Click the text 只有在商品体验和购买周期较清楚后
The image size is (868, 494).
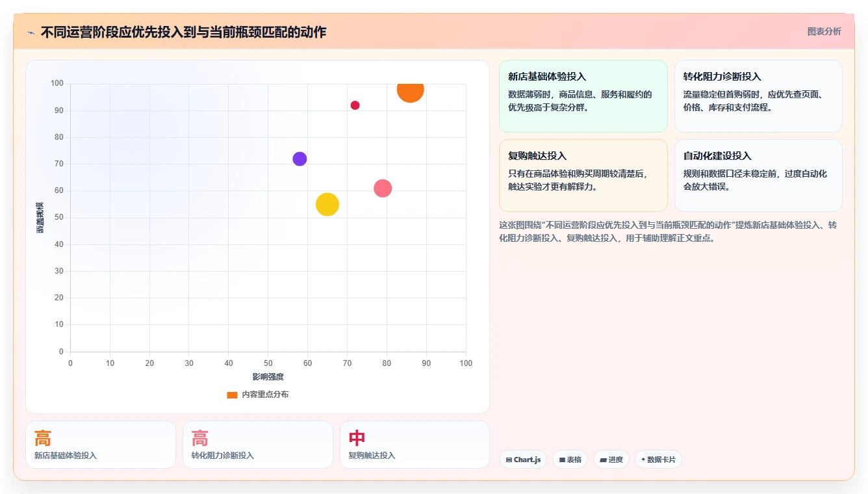(578, 180)
